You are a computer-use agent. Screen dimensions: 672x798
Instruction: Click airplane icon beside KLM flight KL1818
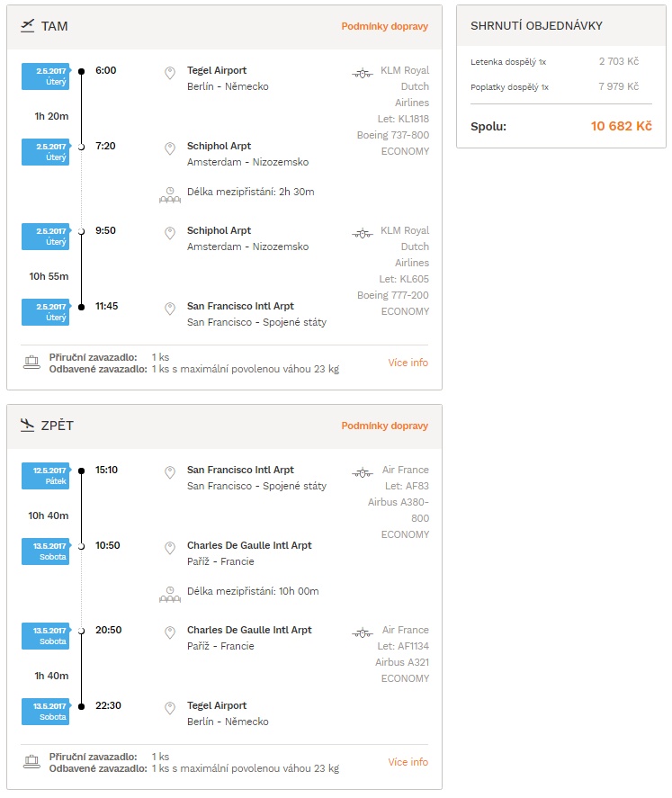(x=363, y=73)
